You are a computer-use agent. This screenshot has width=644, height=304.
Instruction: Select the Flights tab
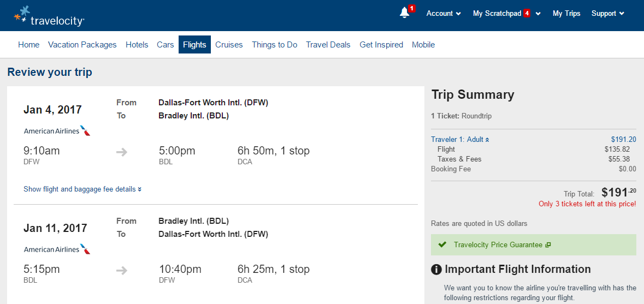[x=194, y=45]
